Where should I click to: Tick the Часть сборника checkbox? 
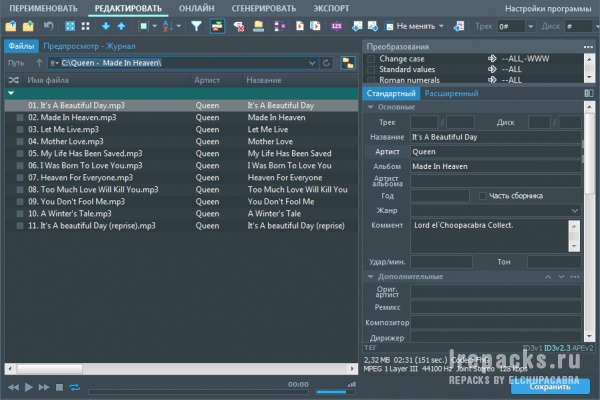point(483,196)
